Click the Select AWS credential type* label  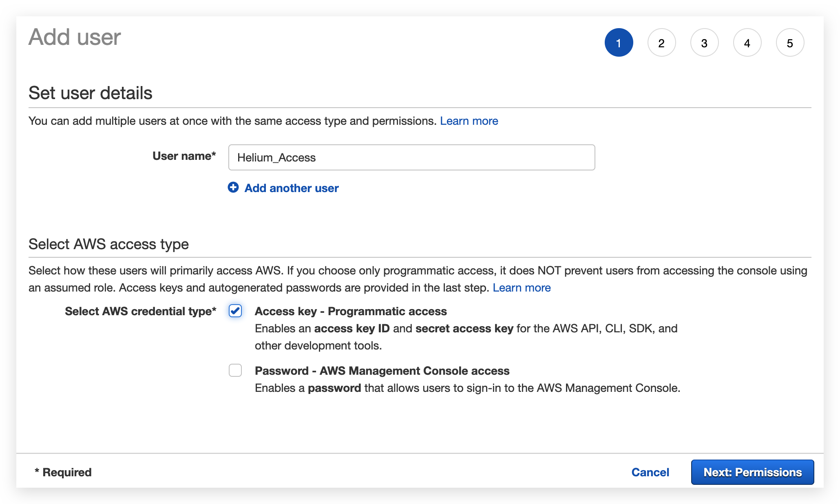point(141,311)
